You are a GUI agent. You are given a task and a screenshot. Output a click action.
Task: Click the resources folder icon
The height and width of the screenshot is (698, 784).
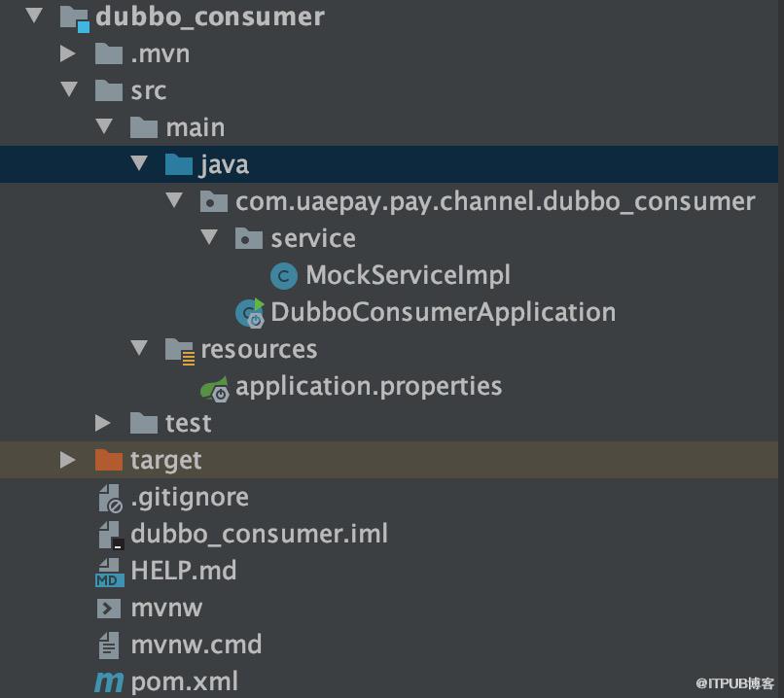(180, 351)
